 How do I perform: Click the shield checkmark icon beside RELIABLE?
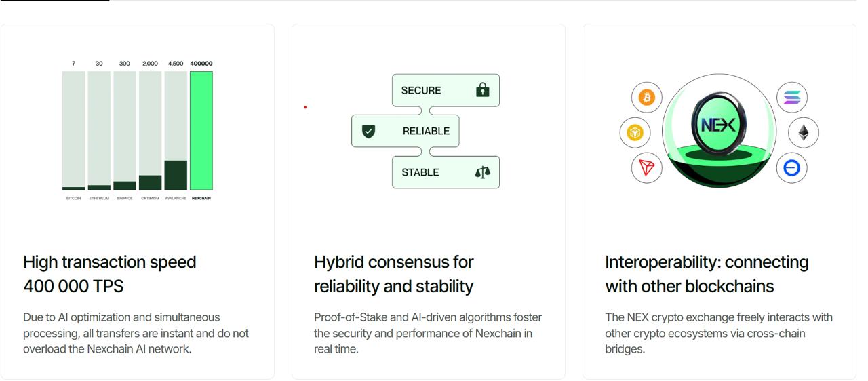[368, 131]
